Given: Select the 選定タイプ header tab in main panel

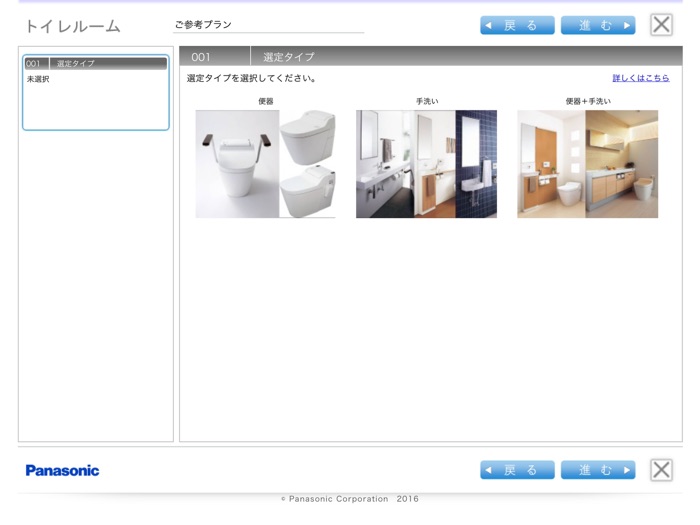Looking at the screenshot, I should [x=289, y=57].
